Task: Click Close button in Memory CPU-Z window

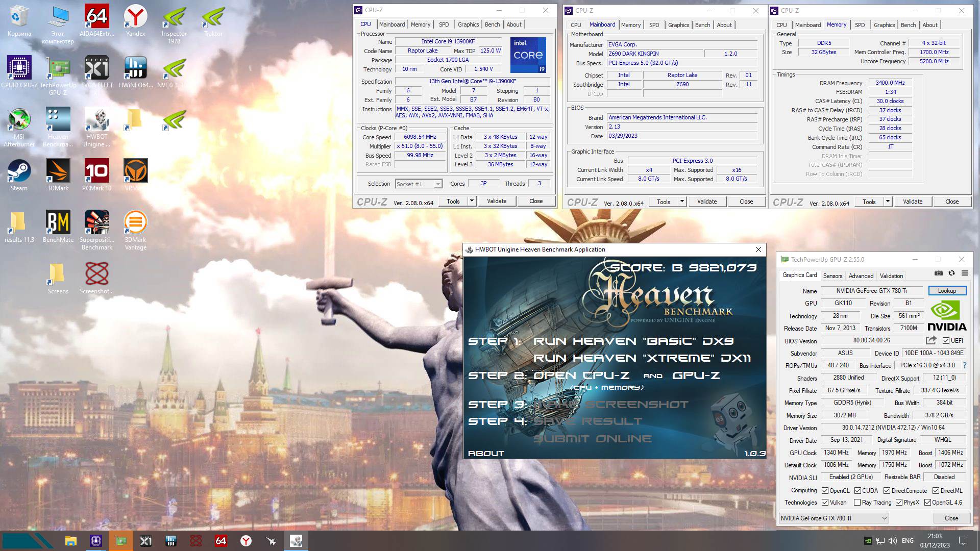Action: (952, 202)
